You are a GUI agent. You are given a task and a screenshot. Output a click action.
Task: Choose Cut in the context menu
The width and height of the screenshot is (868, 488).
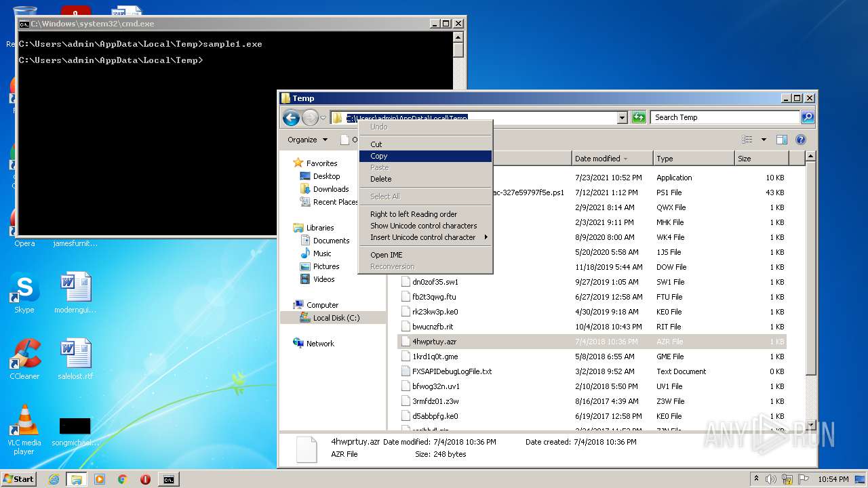click(425, 144)
